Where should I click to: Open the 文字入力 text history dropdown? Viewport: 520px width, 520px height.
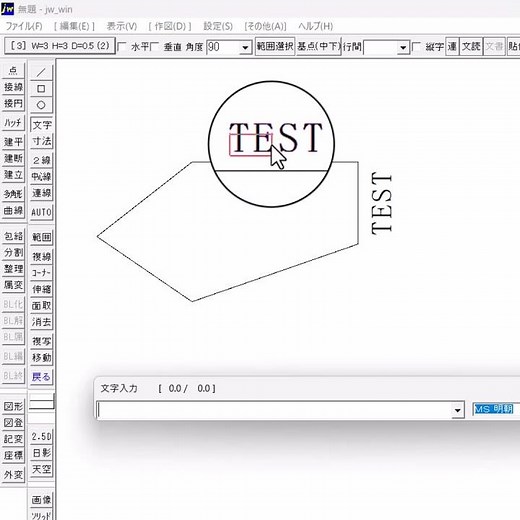point(458,410)
